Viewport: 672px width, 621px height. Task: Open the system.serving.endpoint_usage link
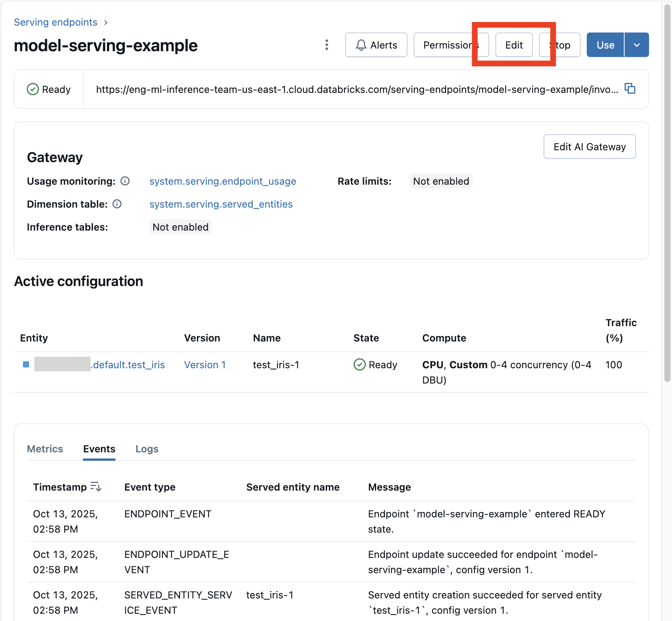tap(223, 181)
